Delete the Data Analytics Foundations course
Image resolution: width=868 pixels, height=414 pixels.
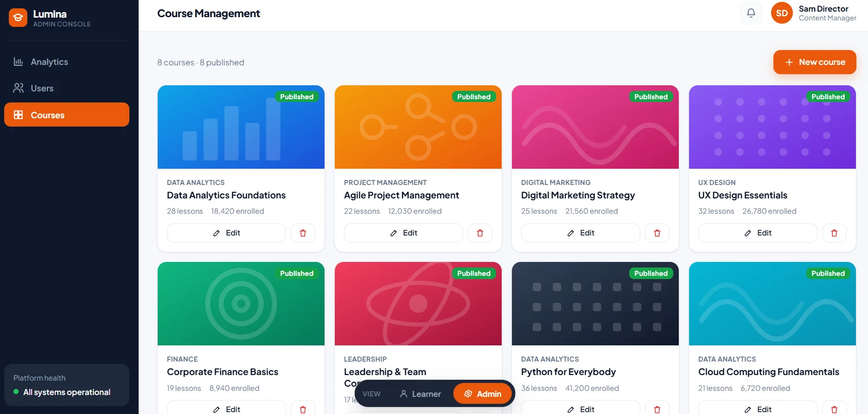(x=303, y=233)
